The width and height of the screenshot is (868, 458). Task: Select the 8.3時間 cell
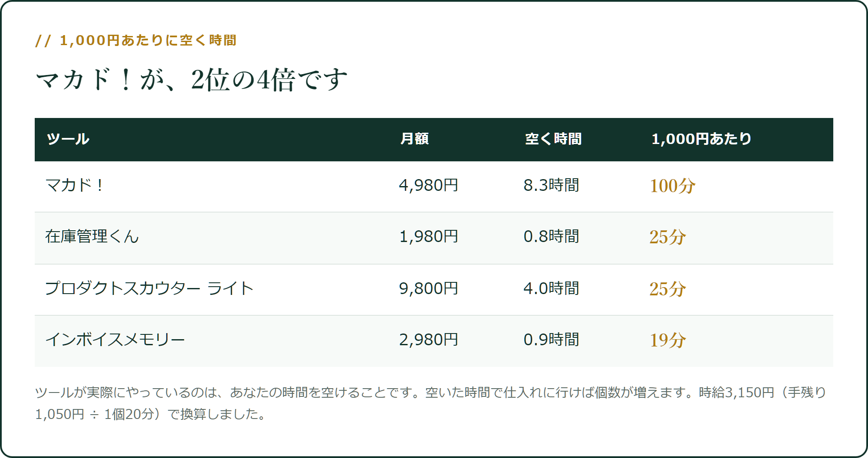point(552,185)
